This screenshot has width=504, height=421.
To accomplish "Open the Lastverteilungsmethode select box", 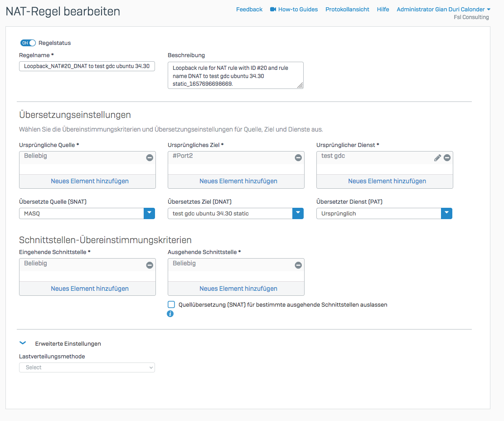I will [87, 367].
